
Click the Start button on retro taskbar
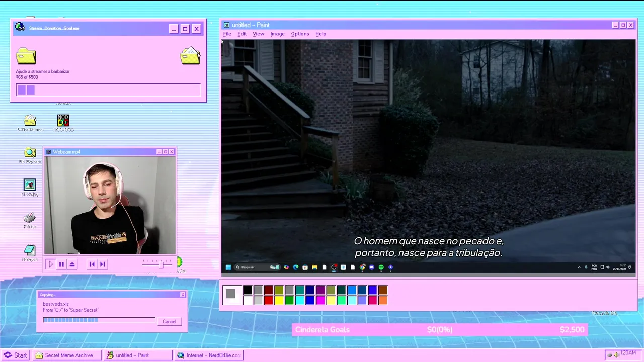click(15, 355)
